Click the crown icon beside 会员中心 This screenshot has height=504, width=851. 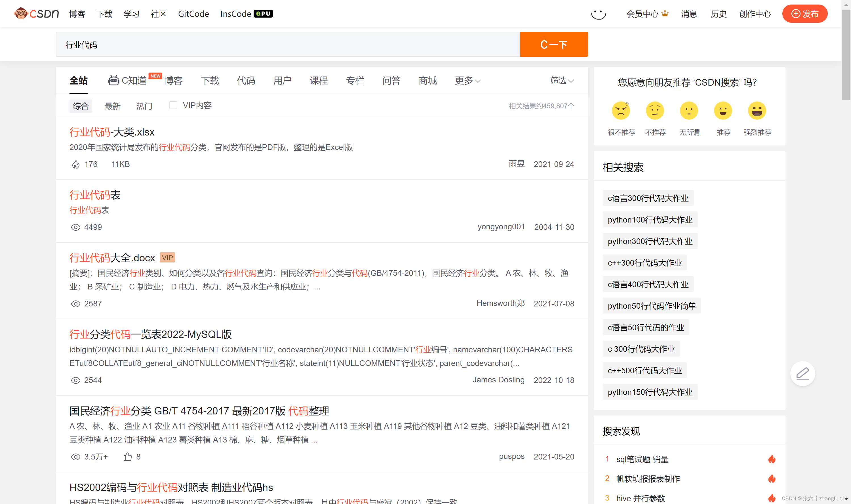pyautogui.click(x=665, y=14)
